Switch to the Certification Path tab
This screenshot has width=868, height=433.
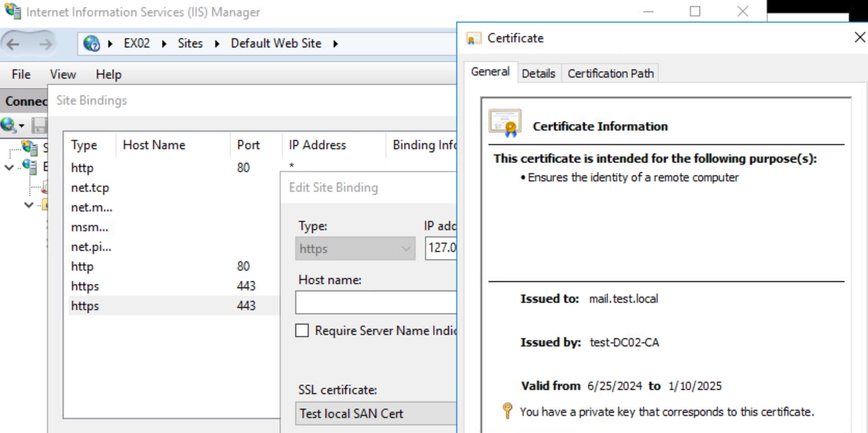pyautogui.click(x=610, y=73)
